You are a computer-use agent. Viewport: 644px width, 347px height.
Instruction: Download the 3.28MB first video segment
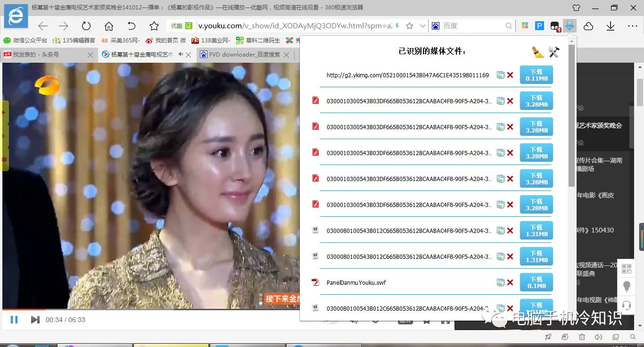(536, 100)
